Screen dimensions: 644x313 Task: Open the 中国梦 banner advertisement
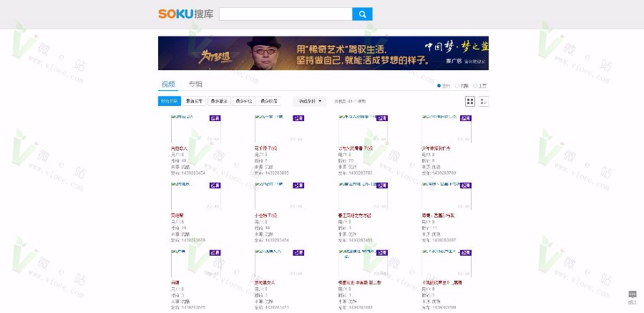pos(323,53)
